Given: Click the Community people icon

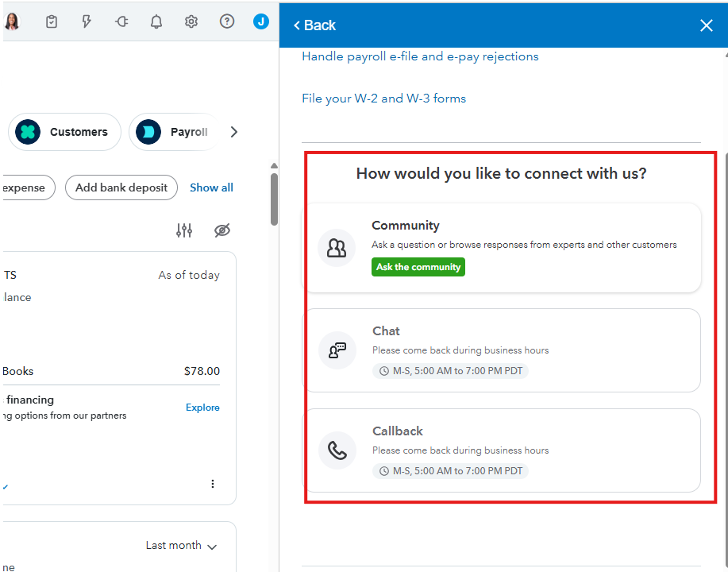Looking at the screenshot, I should [x=337, y=248].
